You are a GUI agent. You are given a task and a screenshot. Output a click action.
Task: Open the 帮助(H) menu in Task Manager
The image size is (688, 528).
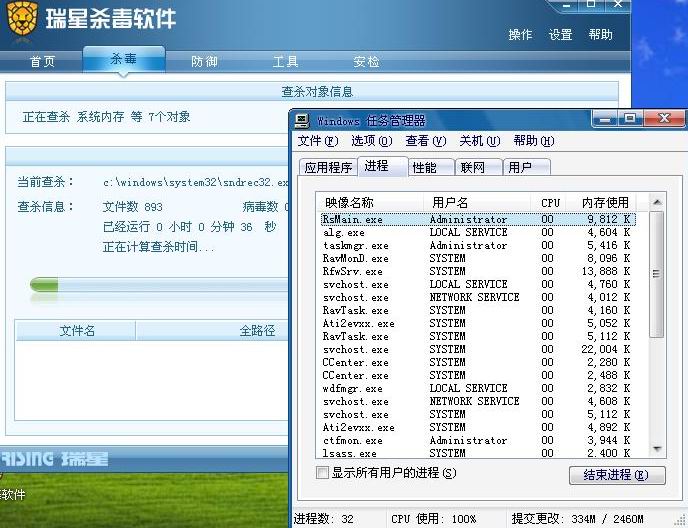pyautogui.click(x=534, y=141)
